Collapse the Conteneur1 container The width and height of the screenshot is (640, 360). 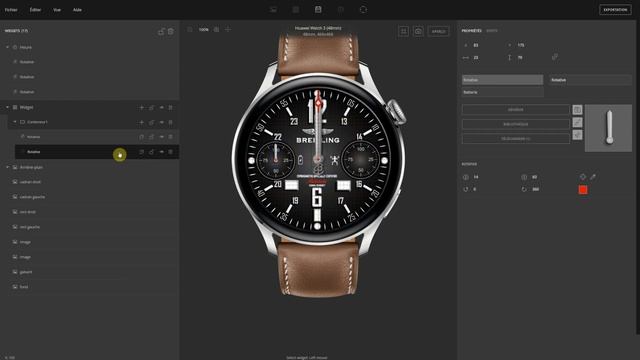click(15, 122)
